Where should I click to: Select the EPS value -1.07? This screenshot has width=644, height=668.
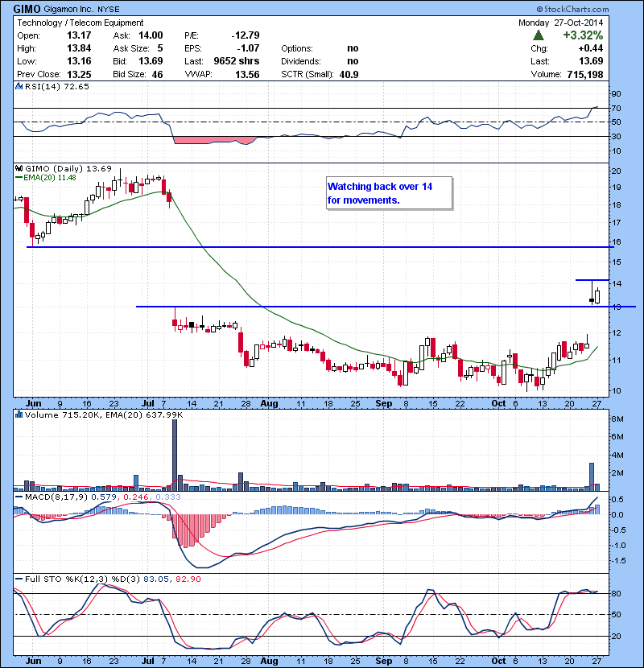point(249,48)
